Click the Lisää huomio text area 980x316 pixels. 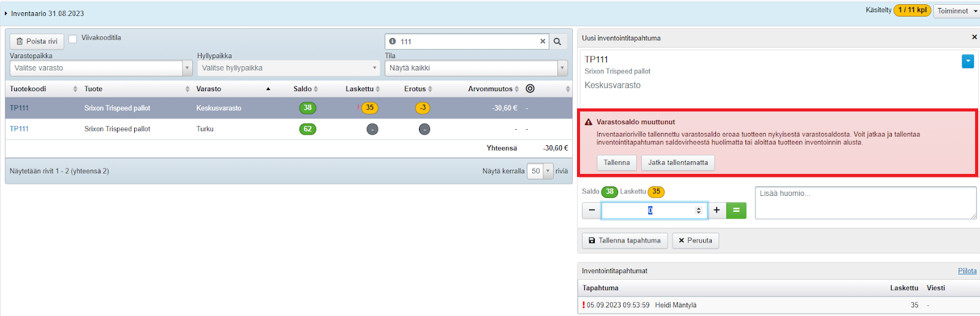point(865,203)
